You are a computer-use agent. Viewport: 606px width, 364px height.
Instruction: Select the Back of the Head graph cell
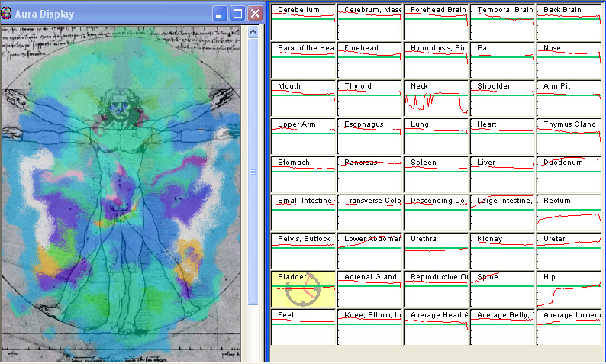[304, 60]
